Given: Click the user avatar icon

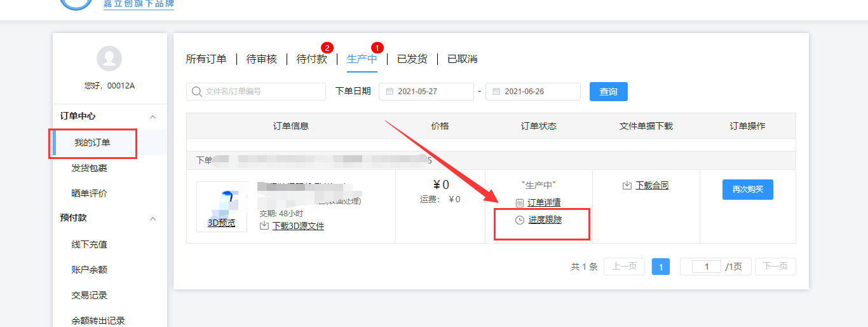Looking at the screenshot, I should click(x=109, y=59).
